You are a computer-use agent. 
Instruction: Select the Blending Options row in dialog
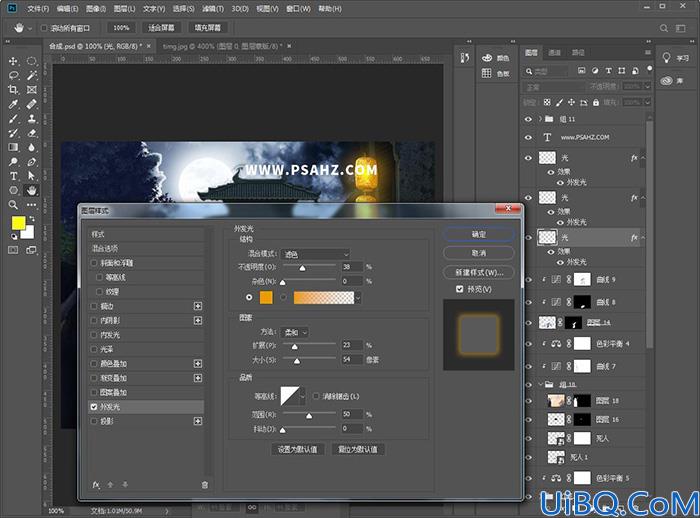coord(146,249)
